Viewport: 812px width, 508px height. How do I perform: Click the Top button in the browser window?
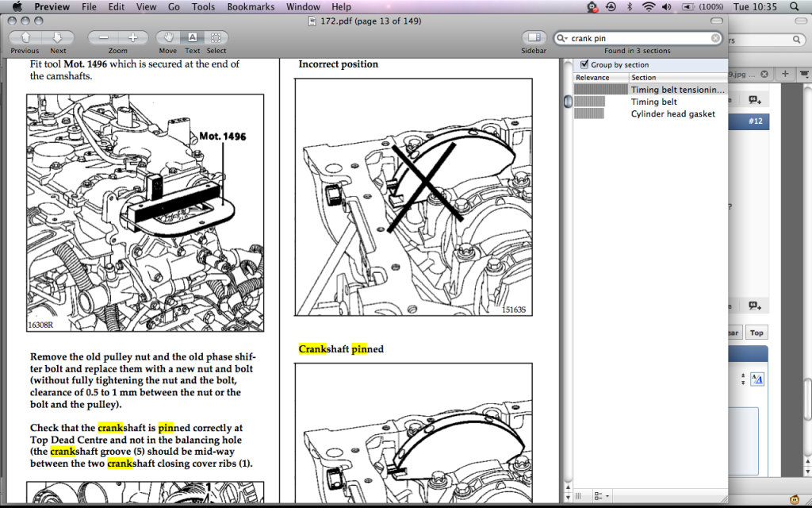[756, 333]
